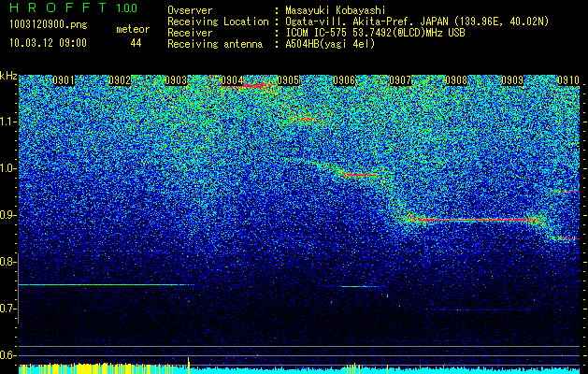Click the 0.8 frequency axis label
Image resolution: width=588 pixels, height=374 pixels.
click(x=7, y=262)
